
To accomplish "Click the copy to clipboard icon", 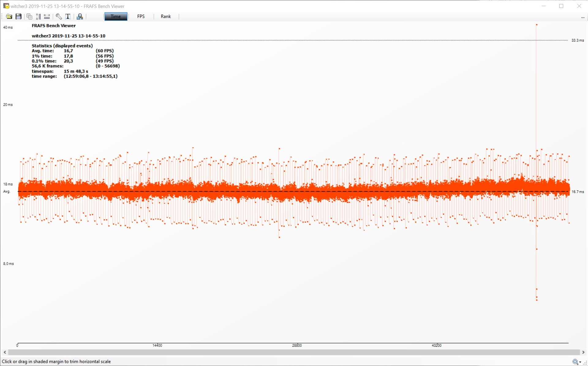I will pyautogui.click(x=29, y=17).
